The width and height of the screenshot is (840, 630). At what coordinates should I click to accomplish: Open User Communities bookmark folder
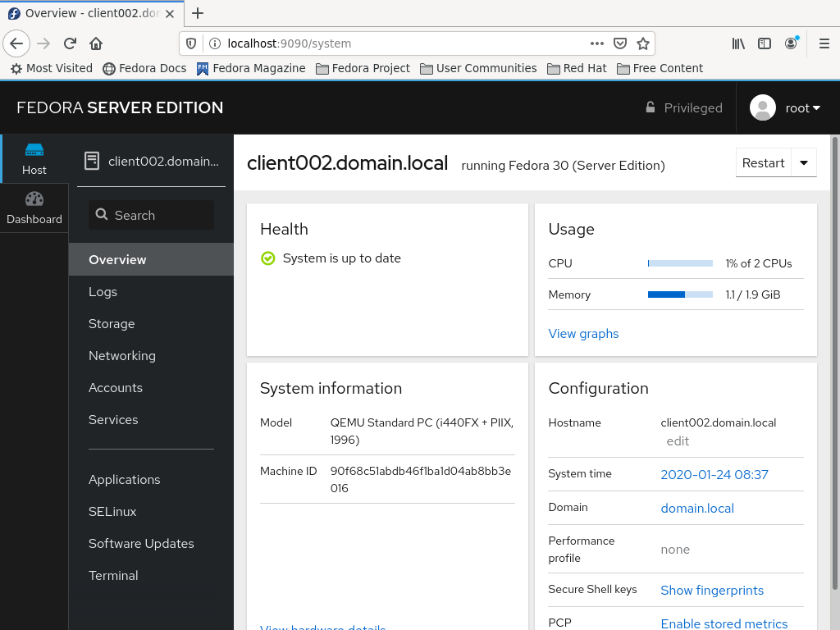pyautogui.click(x=478, y=68)
